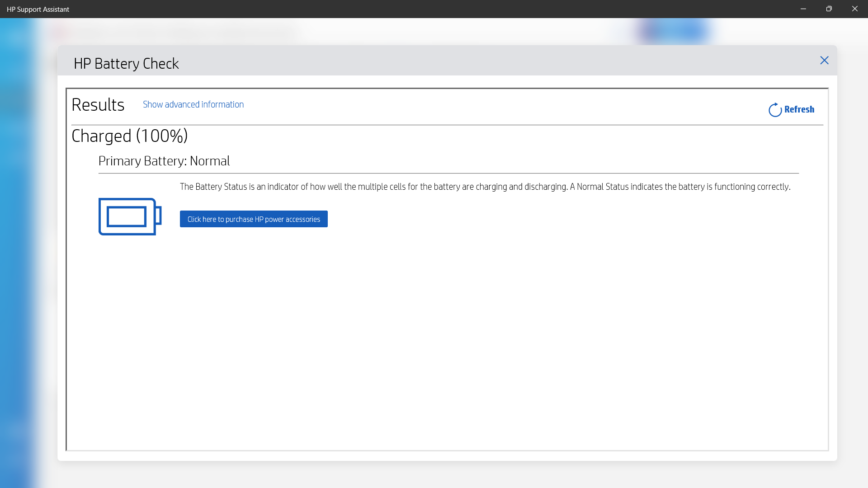
Task: Click the minimize icon on the title bar
Action: pyautogui.click(x=803, y=9)
